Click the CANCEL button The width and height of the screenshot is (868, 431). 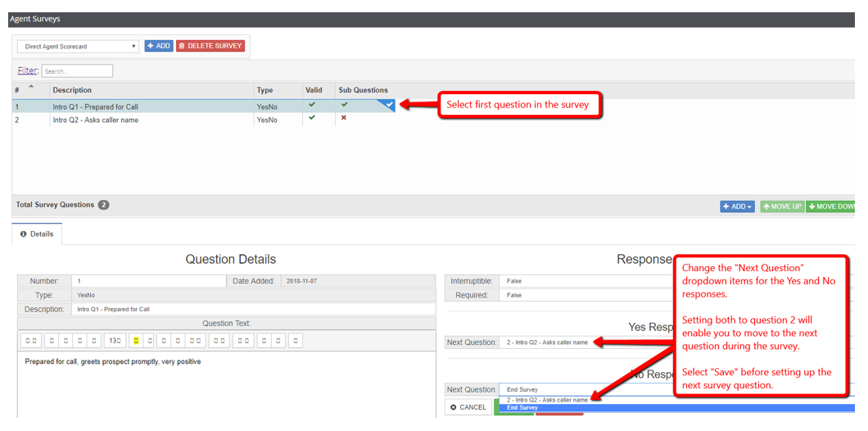[468, 407]
